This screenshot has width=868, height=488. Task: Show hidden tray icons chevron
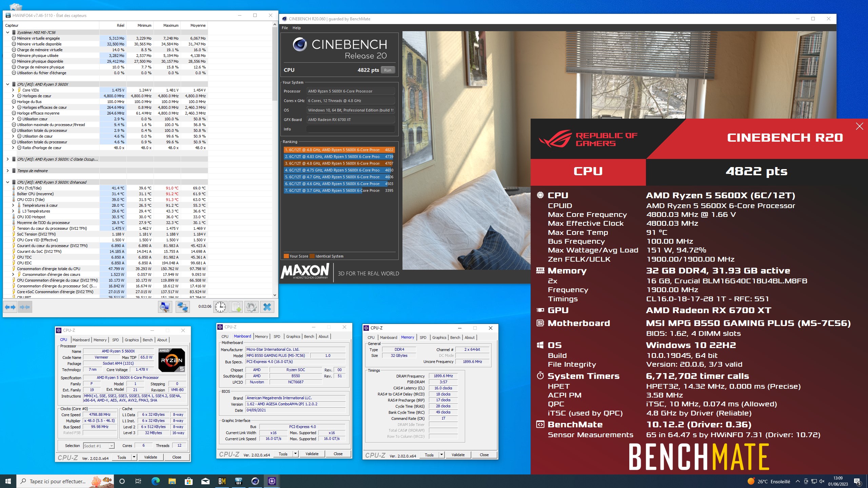[798, 481]
